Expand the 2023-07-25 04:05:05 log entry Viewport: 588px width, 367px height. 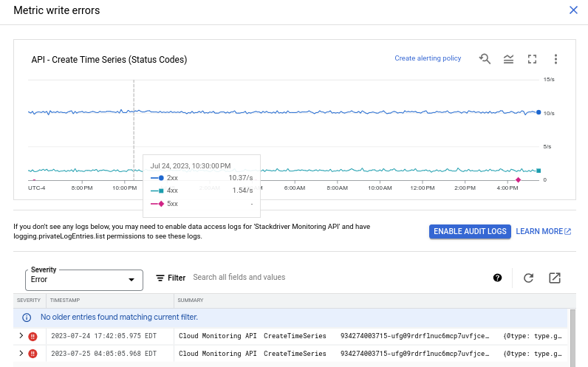(x=21, y=354)
